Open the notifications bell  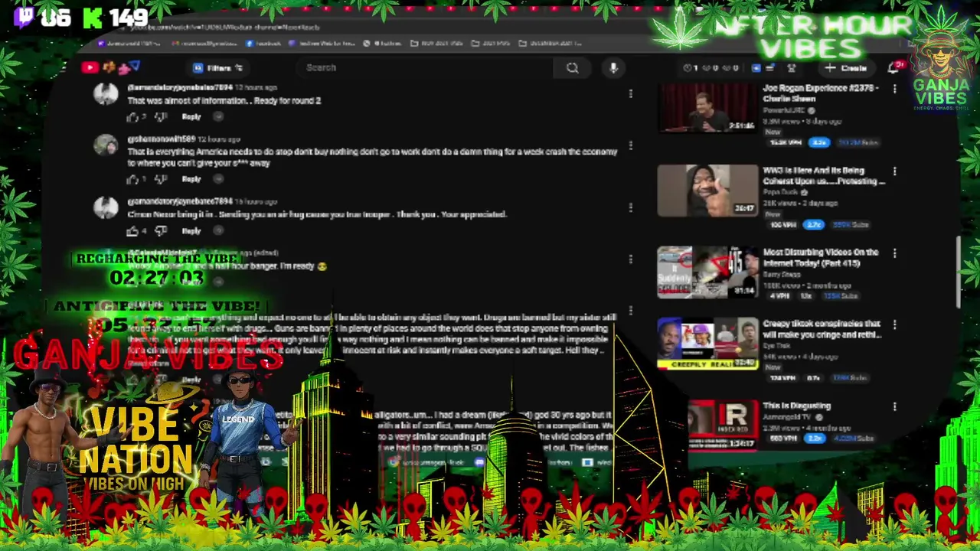coord(893,68)
